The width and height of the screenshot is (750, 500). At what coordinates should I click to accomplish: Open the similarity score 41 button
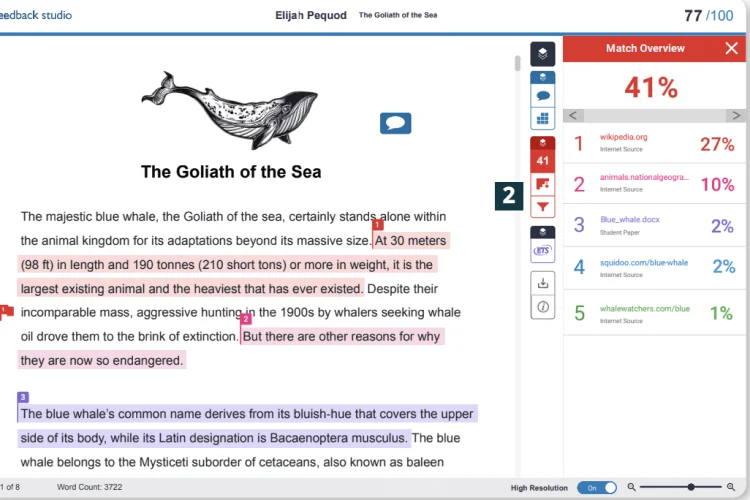pyautogui.click(x=542, y=161)
